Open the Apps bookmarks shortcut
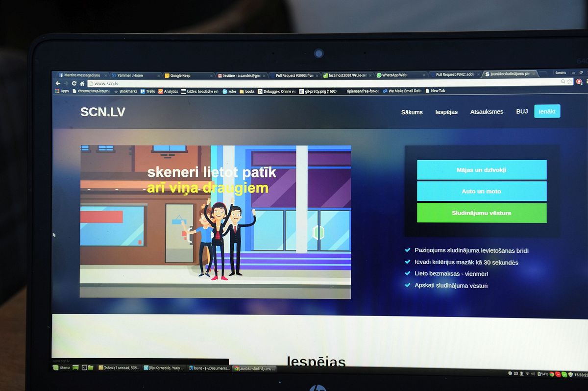Image resolution: width=588 pixels, height=391 pixels. (x=62, y=91)
